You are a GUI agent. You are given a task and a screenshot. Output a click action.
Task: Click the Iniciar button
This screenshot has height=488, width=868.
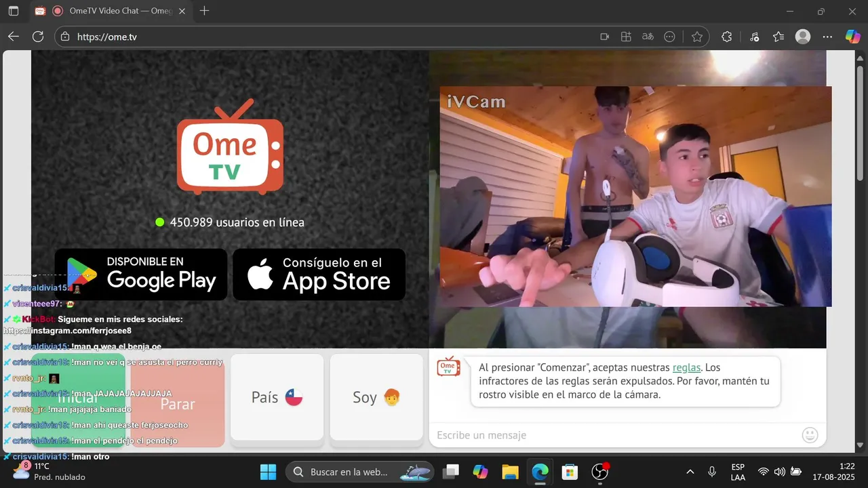coord(78,399)
